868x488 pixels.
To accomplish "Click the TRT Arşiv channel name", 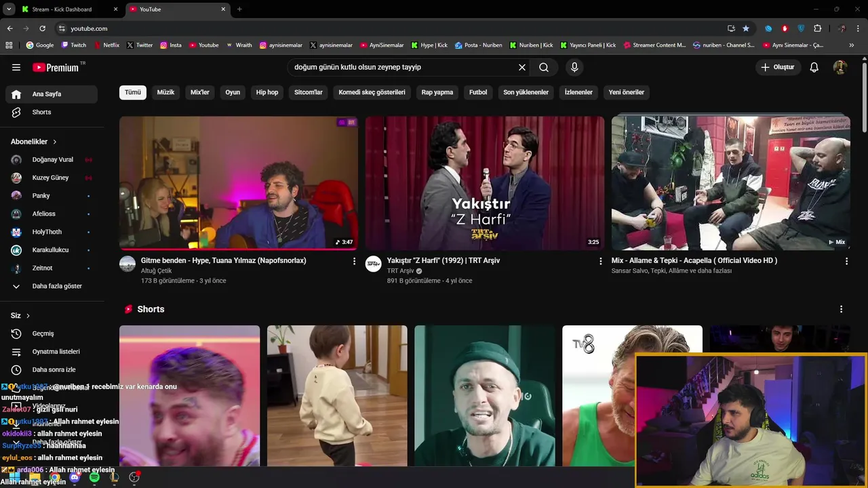I will [400, 271].
